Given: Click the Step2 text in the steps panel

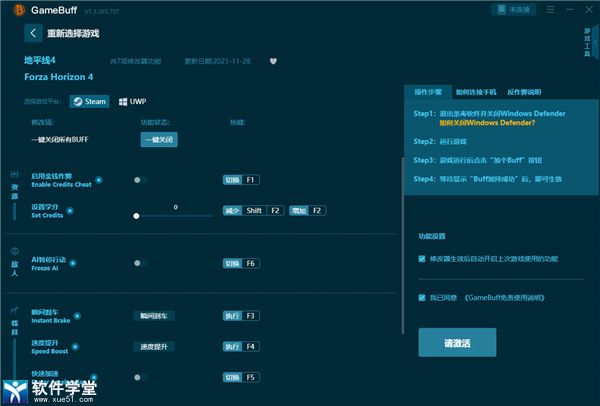Looking at the screenshot, I should pyautogui.click(x=440, y=142).
